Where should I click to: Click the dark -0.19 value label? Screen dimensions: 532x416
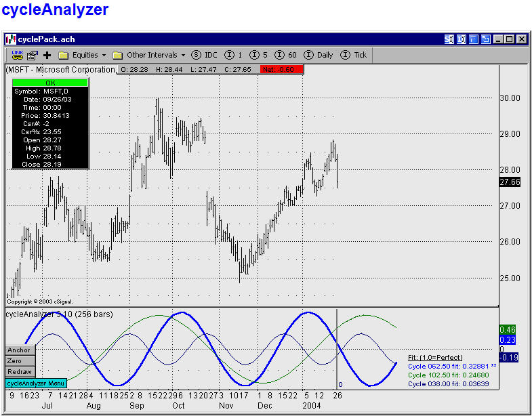coord(508,357)
